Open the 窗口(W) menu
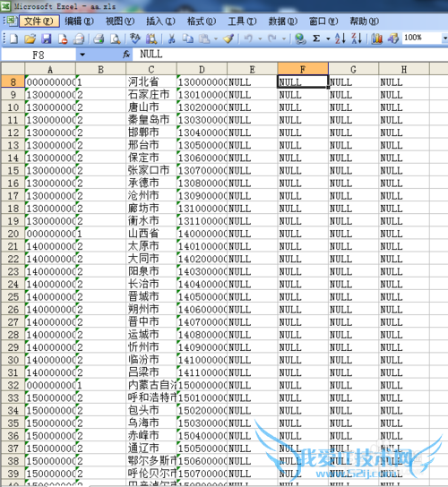This screenshot has height=487, width=448. click(323, 21)
